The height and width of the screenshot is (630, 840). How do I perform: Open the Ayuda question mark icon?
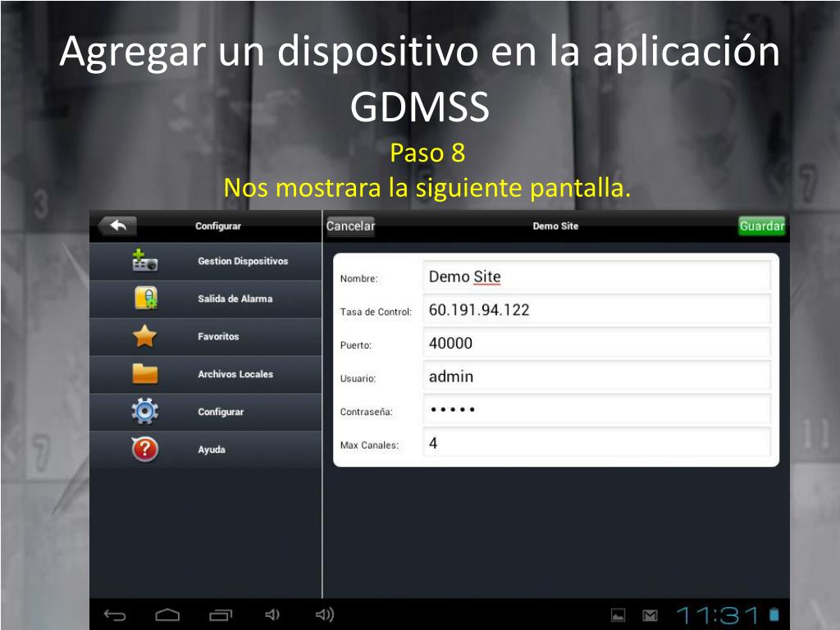click(144, 449)
